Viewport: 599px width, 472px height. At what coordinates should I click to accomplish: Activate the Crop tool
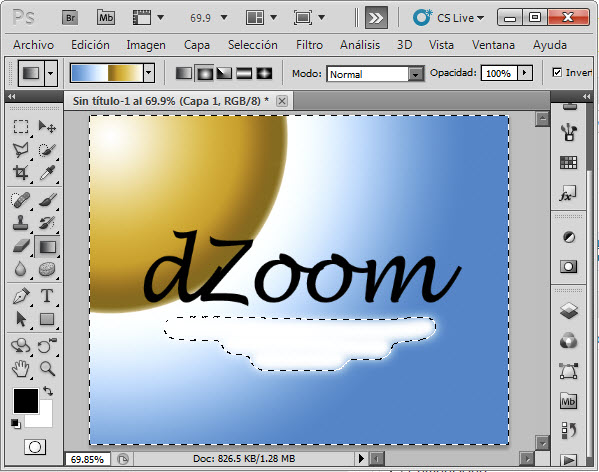(x=21, y=173)
